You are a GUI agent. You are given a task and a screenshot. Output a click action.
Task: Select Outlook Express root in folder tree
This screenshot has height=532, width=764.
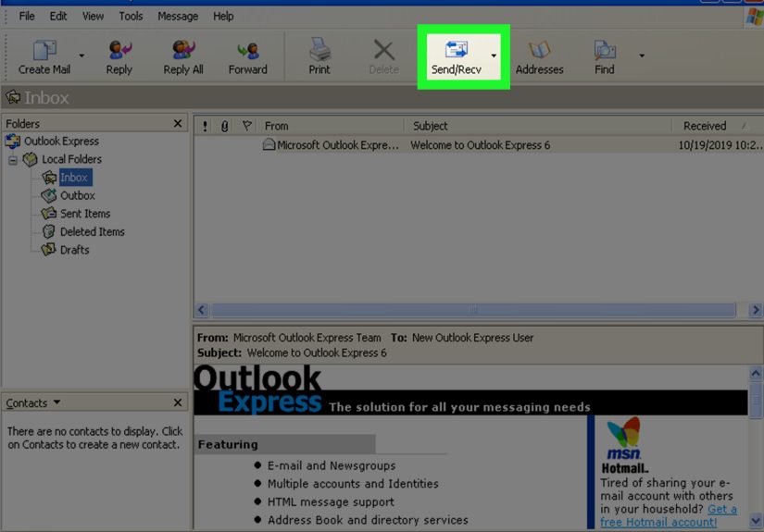click(x=61, y=142)
